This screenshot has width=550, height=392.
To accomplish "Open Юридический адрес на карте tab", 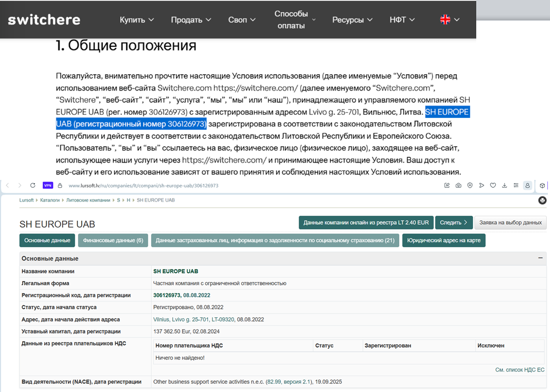I will [x=444, y=240].
